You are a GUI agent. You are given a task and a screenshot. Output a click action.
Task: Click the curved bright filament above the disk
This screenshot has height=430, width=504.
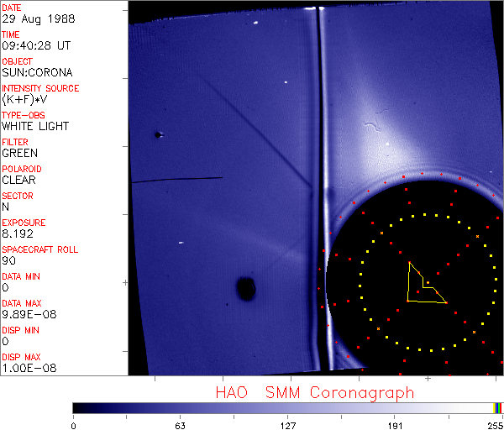(x=370, y=128)
